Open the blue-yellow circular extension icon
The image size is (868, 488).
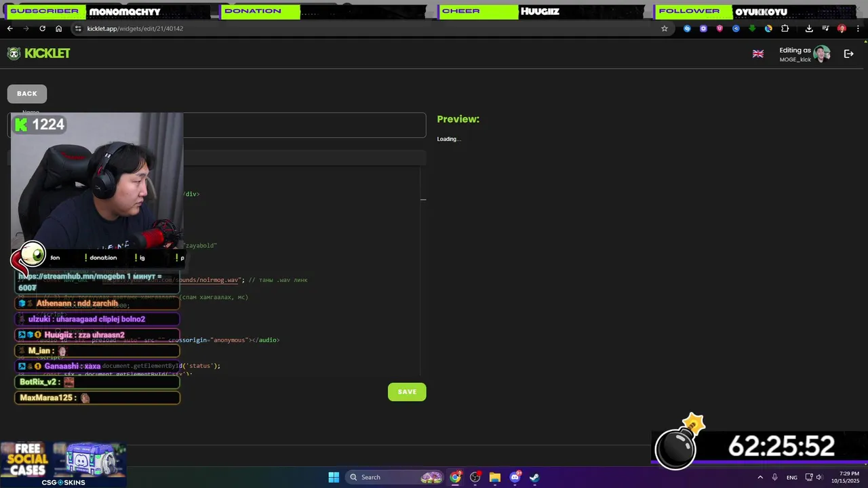(x=768, y=28)
